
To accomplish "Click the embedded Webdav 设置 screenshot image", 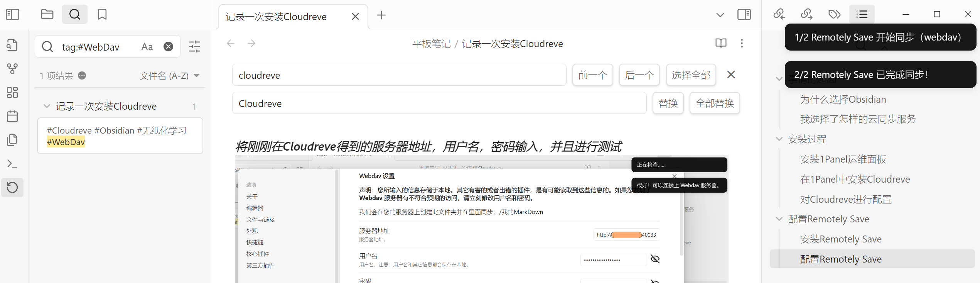I will [482, 219].
